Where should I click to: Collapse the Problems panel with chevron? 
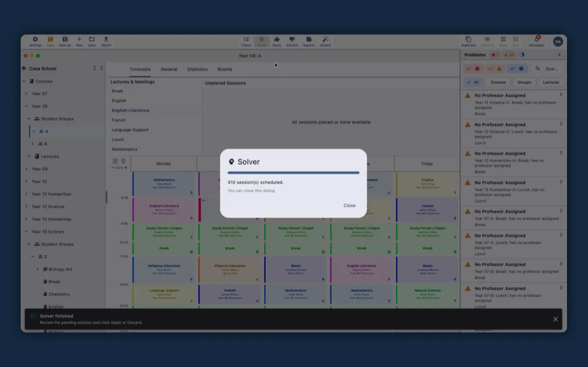pos(559,55)
